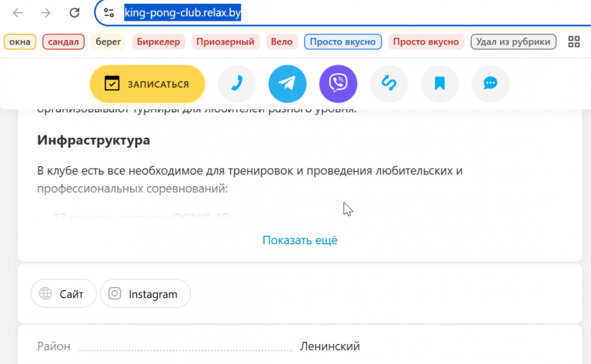Image resolution: width=591 pixels, height=364 pixels.
Task: Open the club's 'Сайт' link
Action: click(63, 293)
